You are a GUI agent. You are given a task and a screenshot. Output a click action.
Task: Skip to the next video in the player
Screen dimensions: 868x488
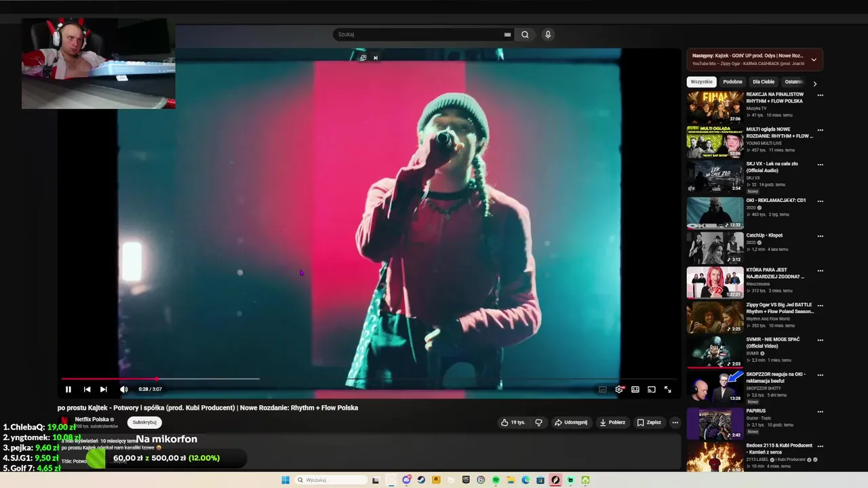pos(103,389)
